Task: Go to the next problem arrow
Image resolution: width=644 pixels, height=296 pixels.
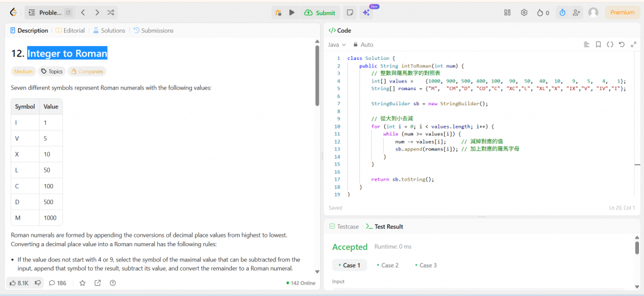Action: 97,13
